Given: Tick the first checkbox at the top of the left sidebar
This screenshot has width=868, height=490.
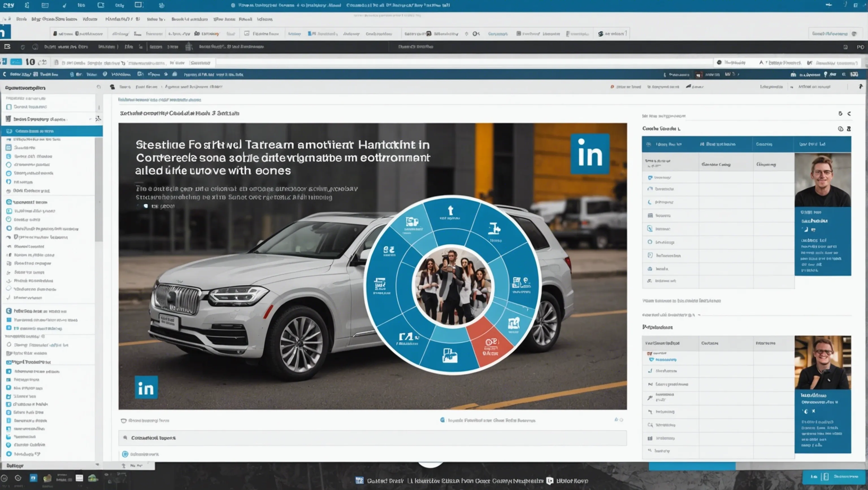Looking at the screenshot, I should click(9, 107).
